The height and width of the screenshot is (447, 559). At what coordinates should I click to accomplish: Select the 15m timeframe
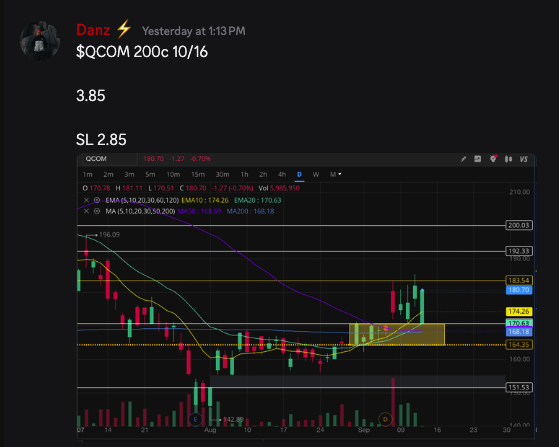point(198,174)
